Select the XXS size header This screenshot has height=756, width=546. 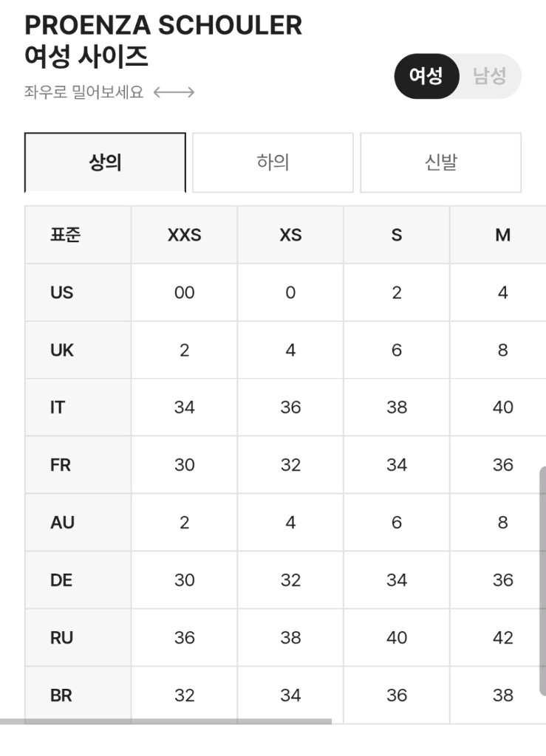point(184,234)
